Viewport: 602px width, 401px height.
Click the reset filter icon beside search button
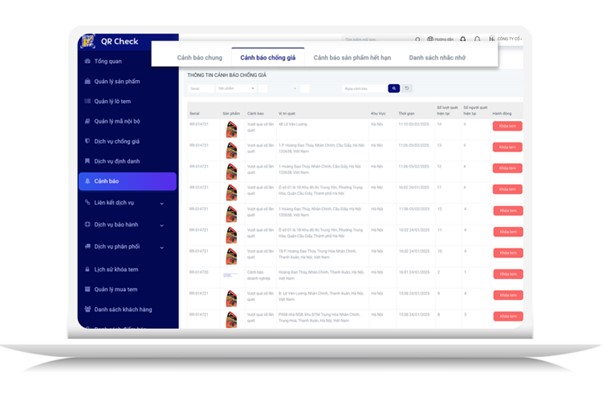coord(407,89)
